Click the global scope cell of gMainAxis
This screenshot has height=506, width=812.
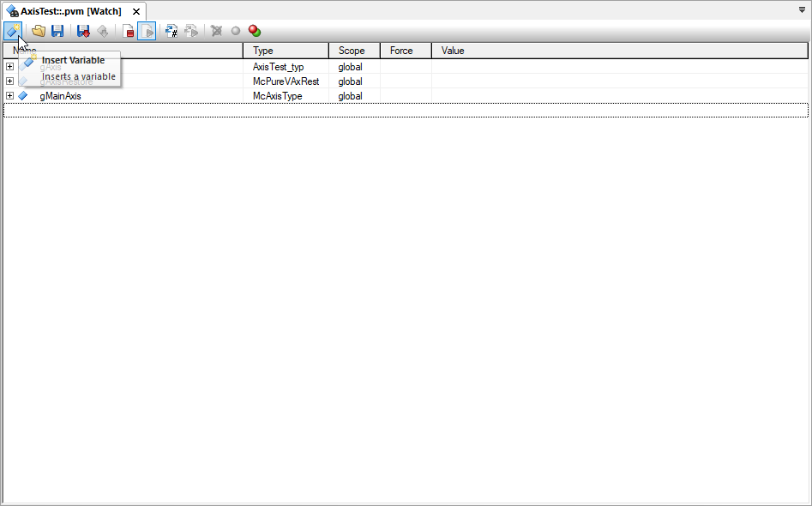tap(354, 96)
